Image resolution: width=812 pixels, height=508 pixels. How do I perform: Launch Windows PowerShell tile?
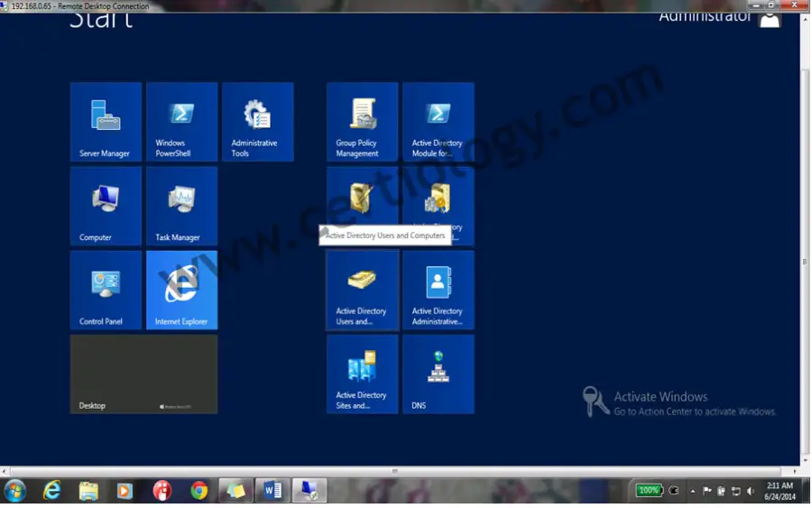click(x=181, y=122)
